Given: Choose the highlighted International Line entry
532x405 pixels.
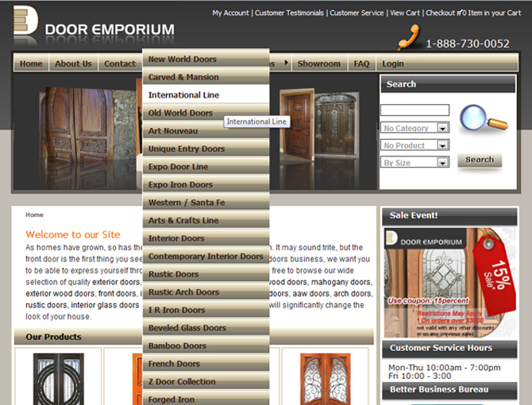Looking at the screenshot, I should [x=206, y=94].
